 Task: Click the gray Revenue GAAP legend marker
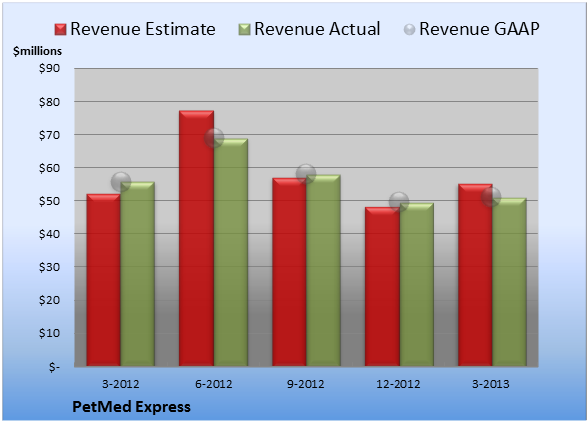pyautogui.click(x=410, y=29)
